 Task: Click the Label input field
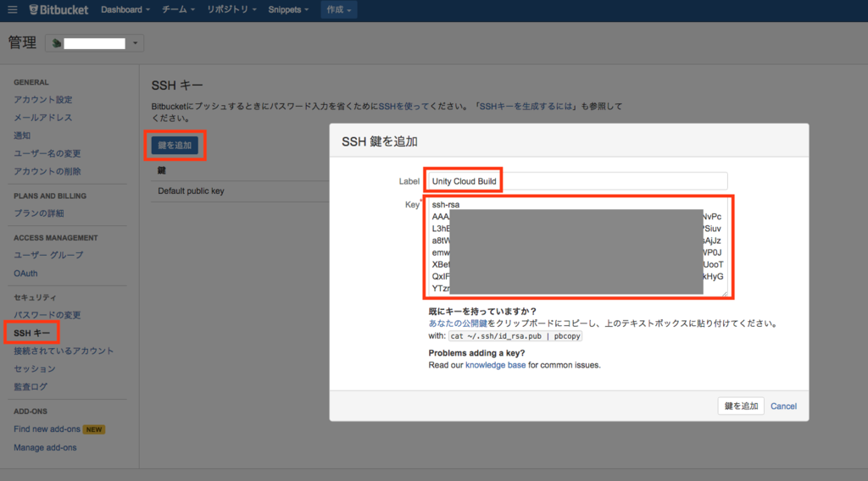pos(577,180)
